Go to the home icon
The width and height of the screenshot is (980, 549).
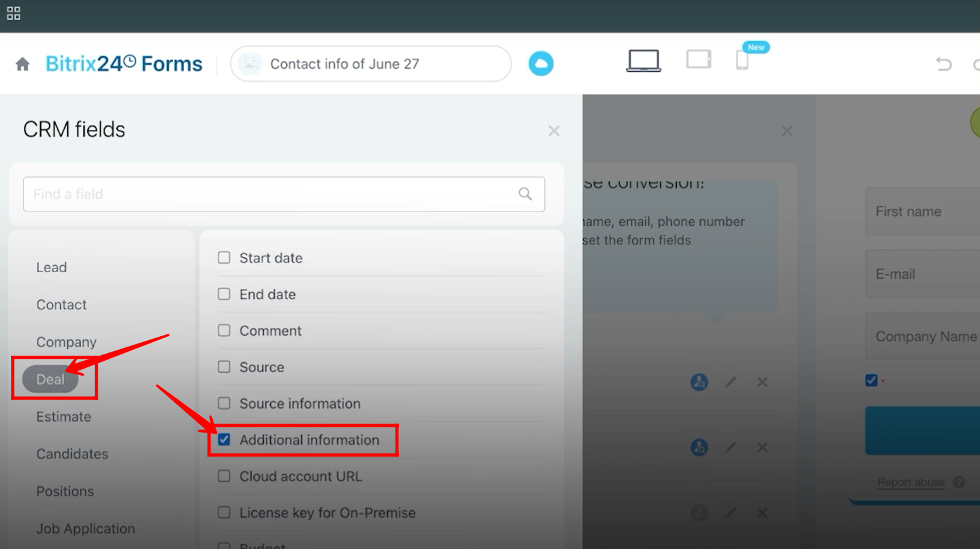point(23,64)
